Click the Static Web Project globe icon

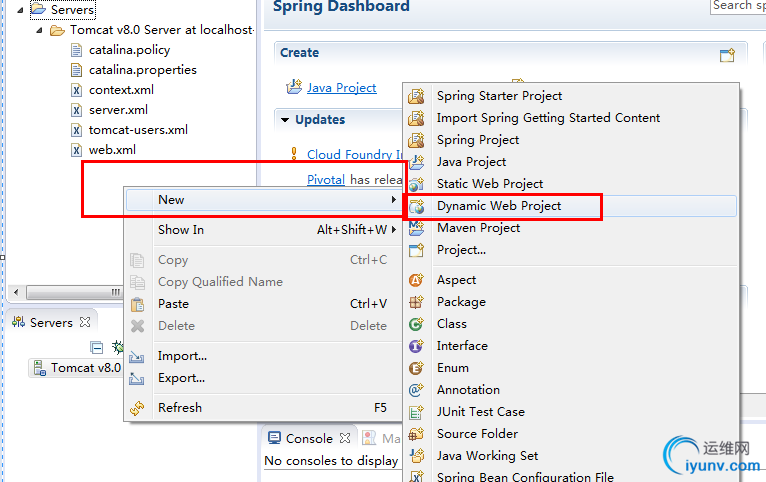[416, 184]
